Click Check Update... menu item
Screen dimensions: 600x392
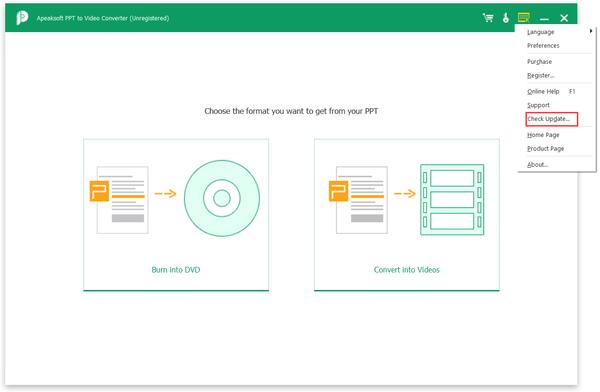(551, 119)
